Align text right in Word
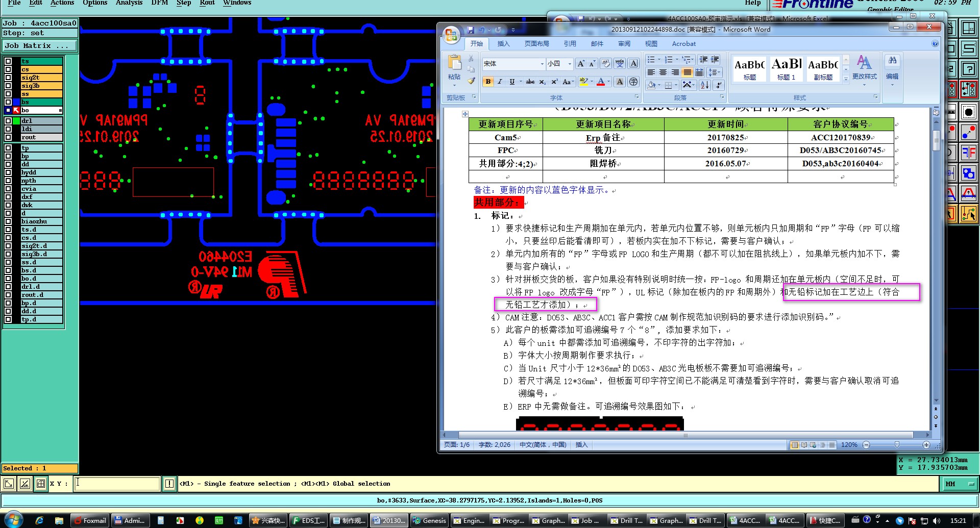980x528 pixels. click(675, 72)
